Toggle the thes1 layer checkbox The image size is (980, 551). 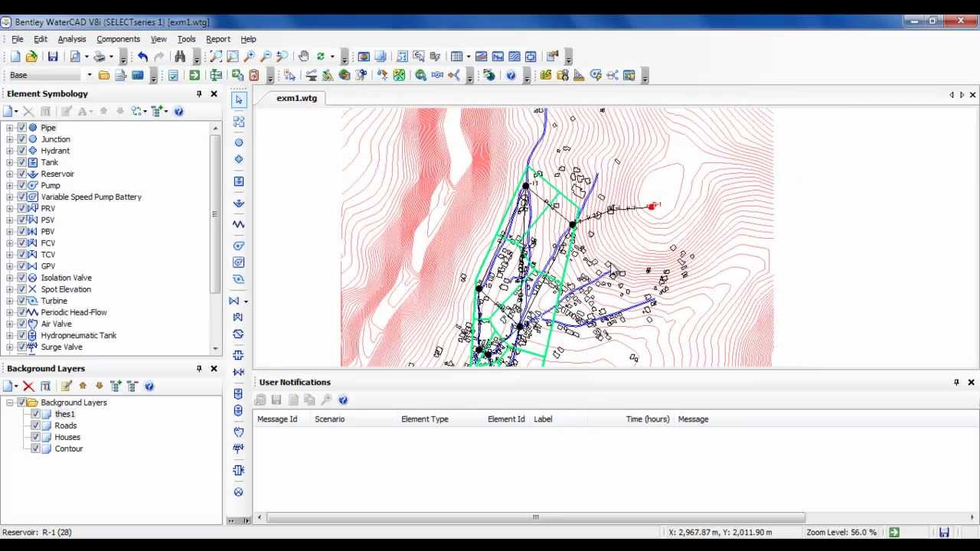click(35, 414)
